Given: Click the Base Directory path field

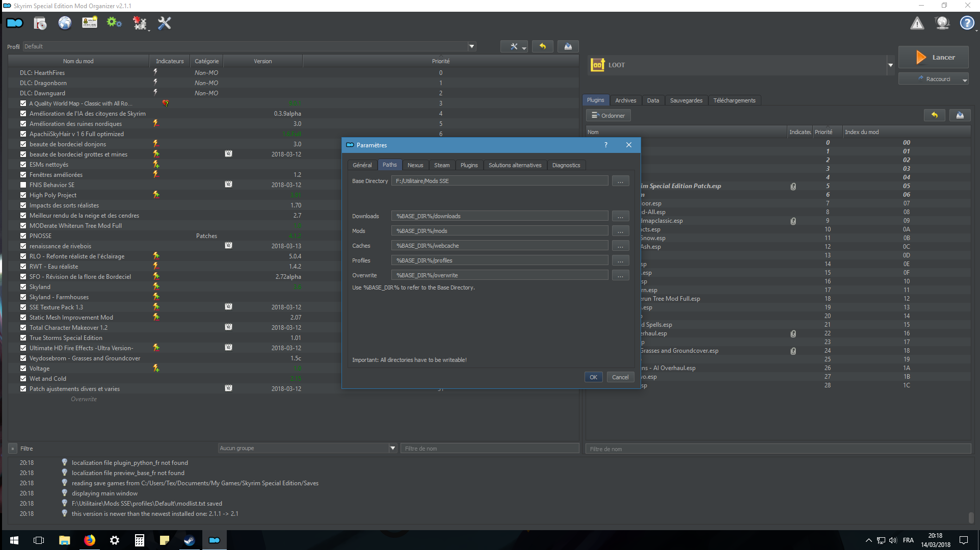Looking at the screenshot, I should (x=500, y=181).
